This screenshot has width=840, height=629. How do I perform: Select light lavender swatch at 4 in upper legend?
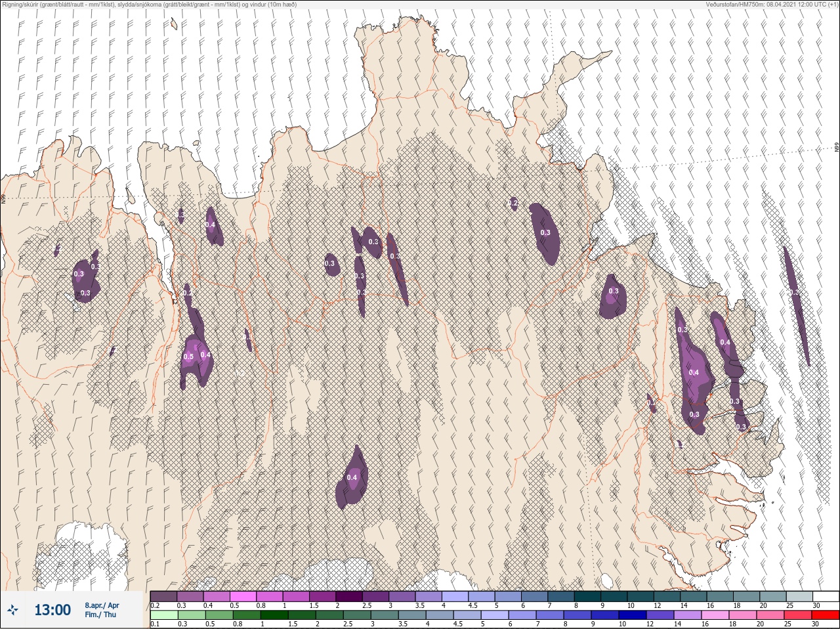pyautogui.click(x=456, y=596)
